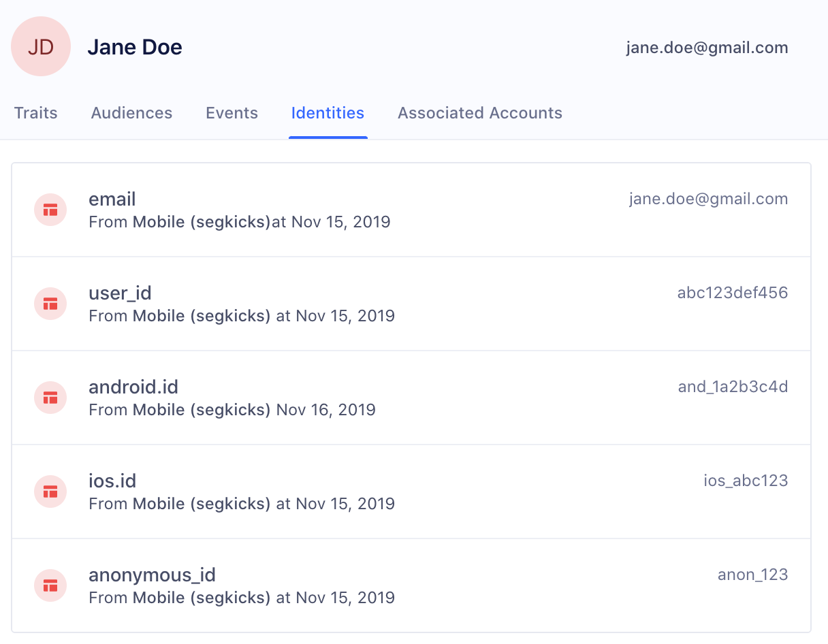This screenshot has width=828, height=644.
Task: Select the Identities tab
Action: tap(328, 113)
